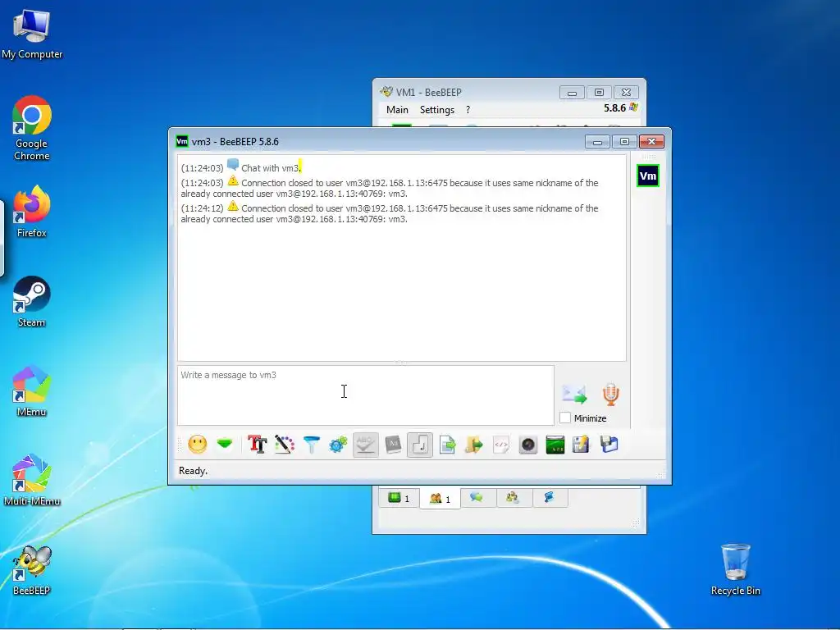Select the Steam desktop shortcut
840x630 pixels.
coord(32,301)
